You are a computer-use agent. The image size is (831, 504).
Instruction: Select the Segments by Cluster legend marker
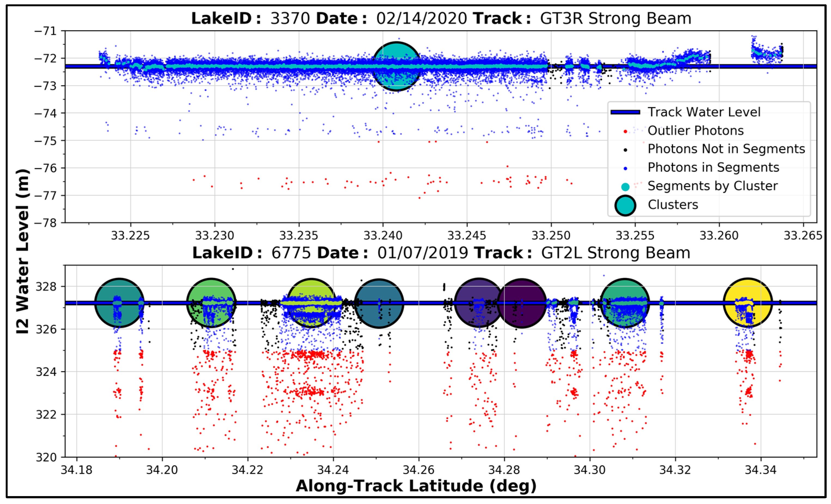coord(626,185)
